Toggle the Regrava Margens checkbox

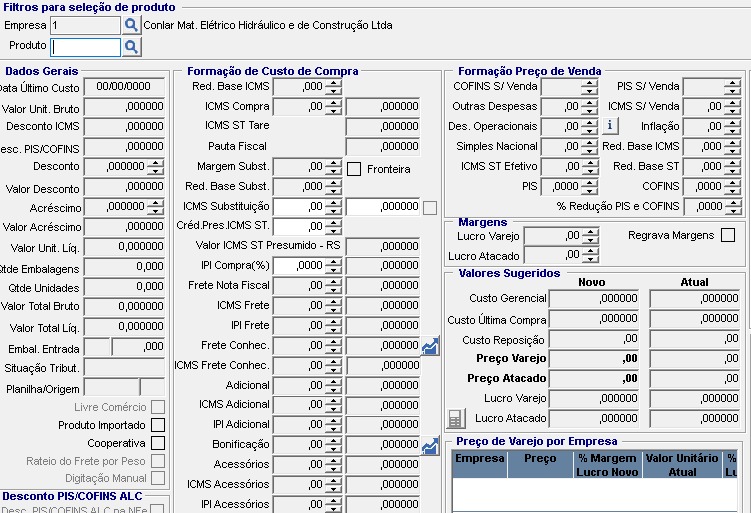(x=728, y=235)
